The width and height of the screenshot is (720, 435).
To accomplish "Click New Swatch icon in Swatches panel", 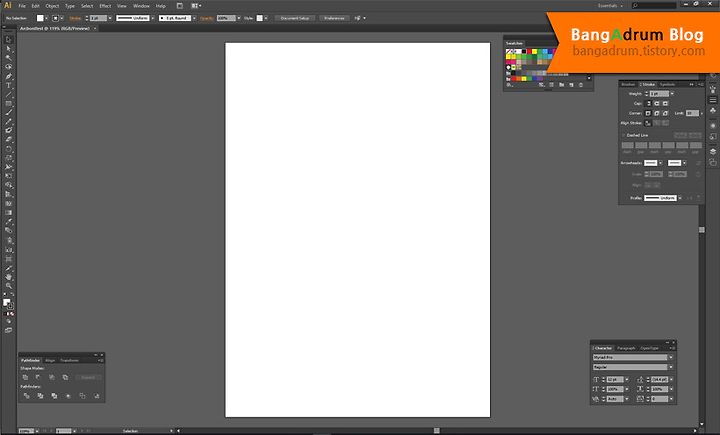I will pos(571,85).
